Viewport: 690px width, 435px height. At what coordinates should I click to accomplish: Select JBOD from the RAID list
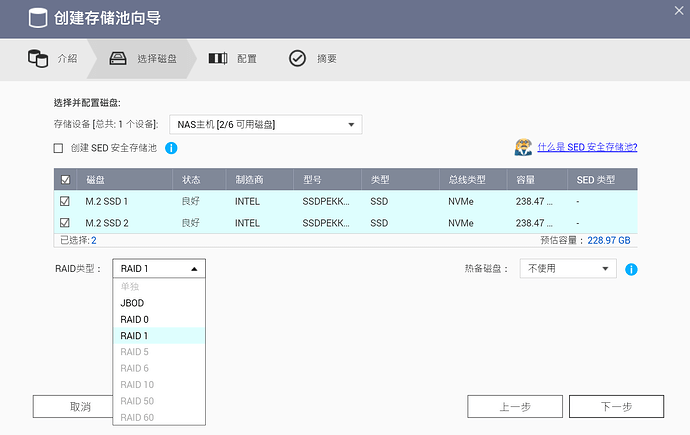(131, 302)
